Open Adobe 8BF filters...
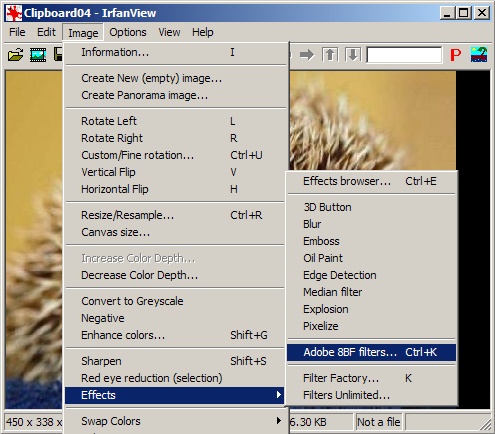This screenshot has height=434, width=495. pos(371,352)
